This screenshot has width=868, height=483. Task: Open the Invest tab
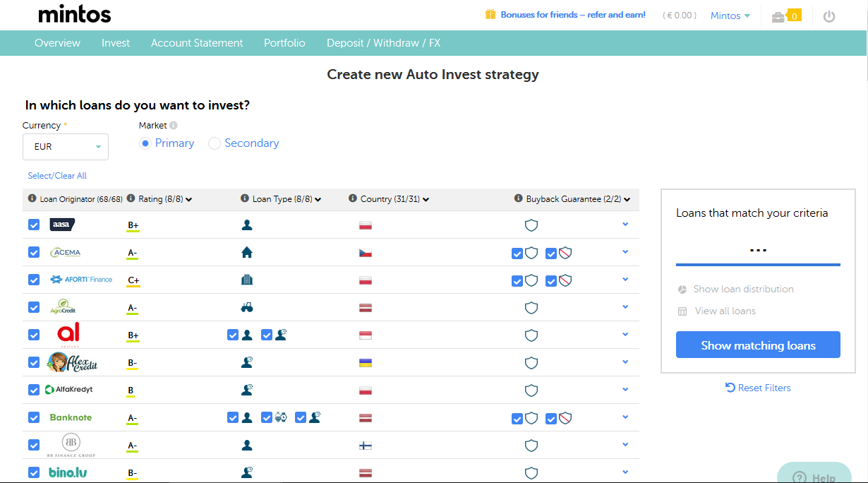point(116,43)
